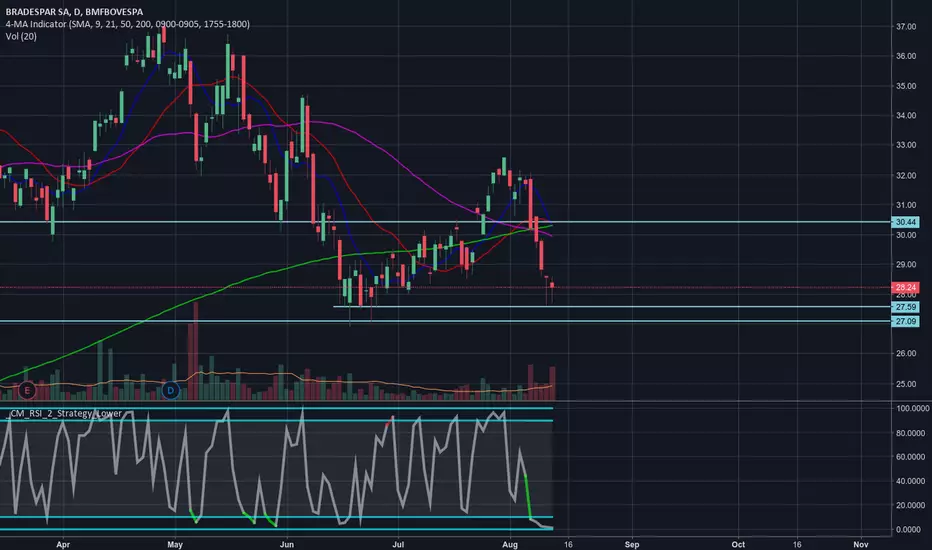
Task: Click the 35.00 price axis label
Action: [906, 86]
